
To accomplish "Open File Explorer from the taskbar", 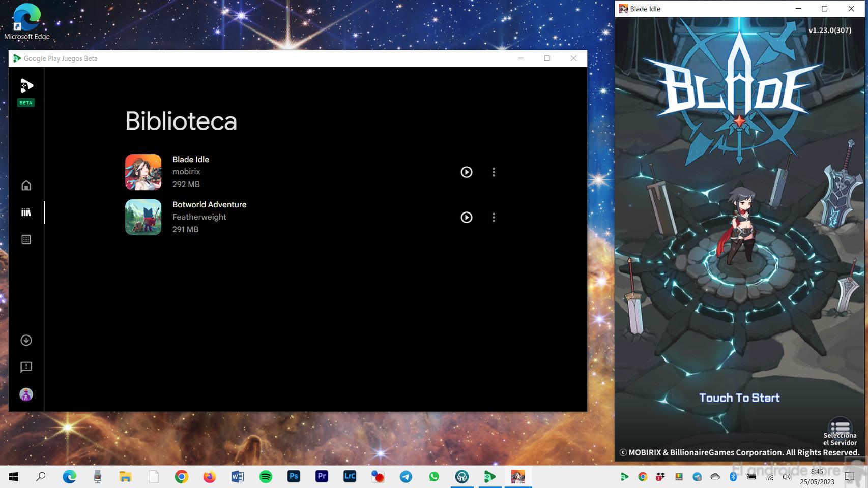I will pos(125,477).
